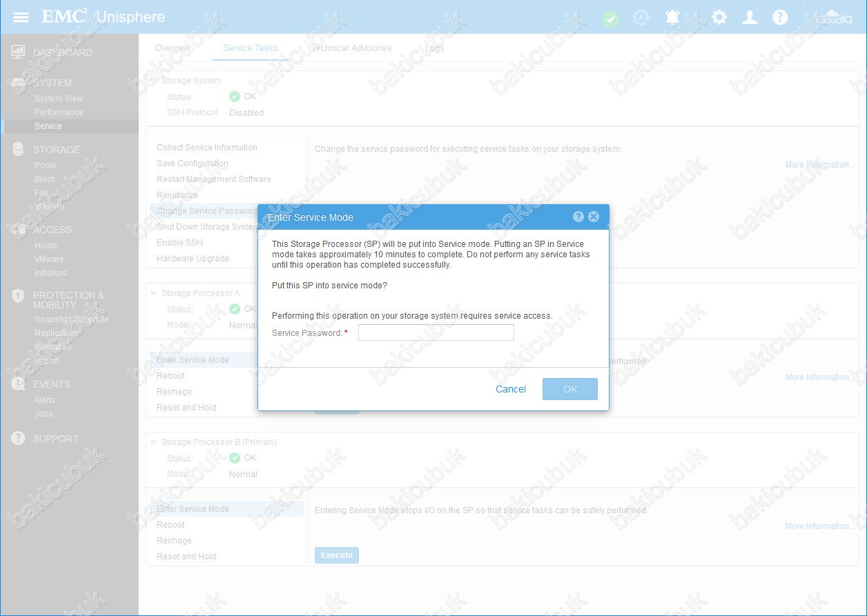This screenshot has height=616, width=867.
Task: Open Replication in sidebar
Action: coord(56,333)
